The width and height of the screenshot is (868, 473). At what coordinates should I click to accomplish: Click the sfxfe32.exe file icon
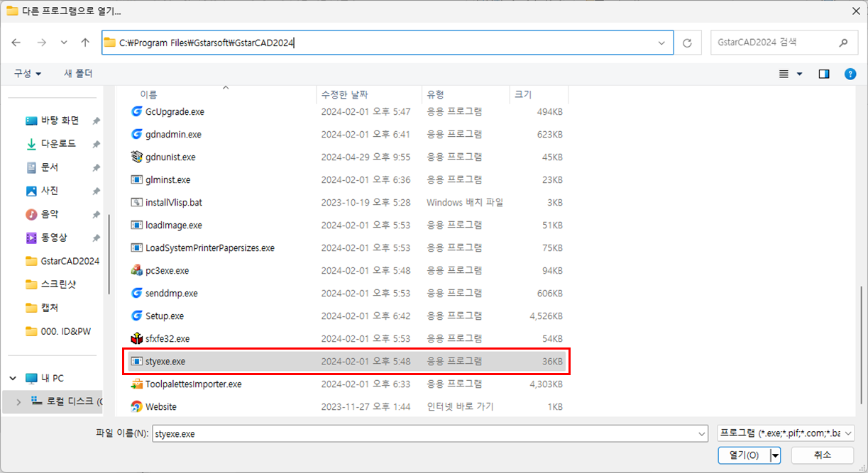click(138, 338)
